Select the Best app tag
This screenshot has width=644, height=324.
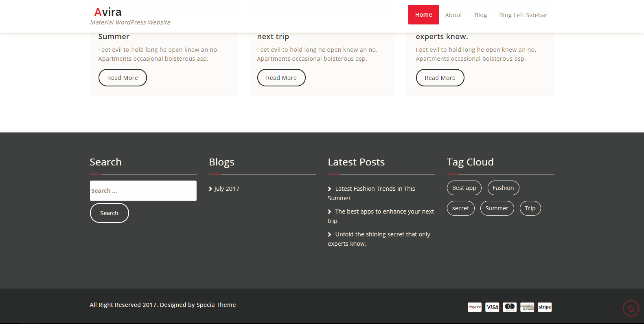point(464,188)
